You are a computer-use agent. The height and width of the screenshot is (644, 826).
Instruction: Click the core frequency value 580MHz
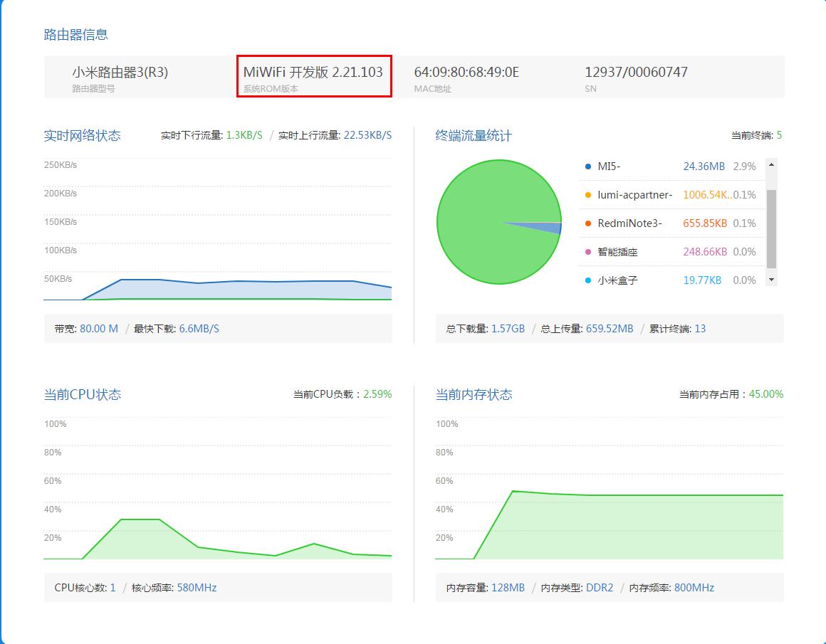[197, 588]
